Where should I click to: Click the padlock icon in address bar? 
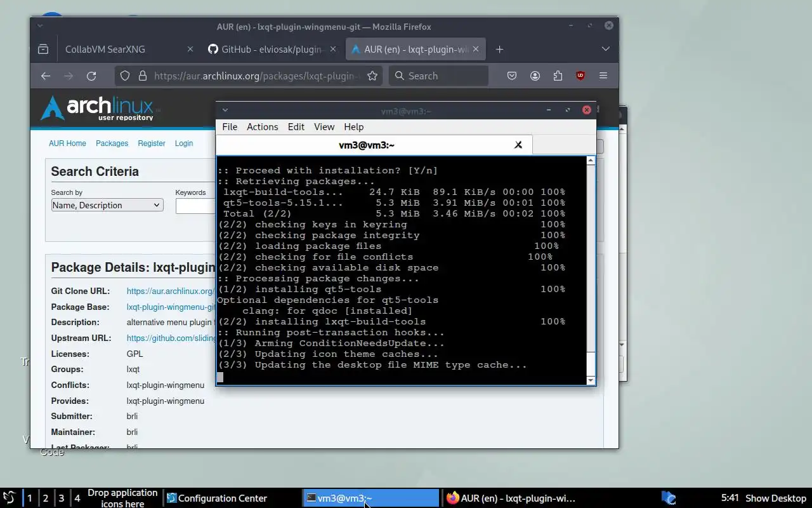tap(142, 76)
